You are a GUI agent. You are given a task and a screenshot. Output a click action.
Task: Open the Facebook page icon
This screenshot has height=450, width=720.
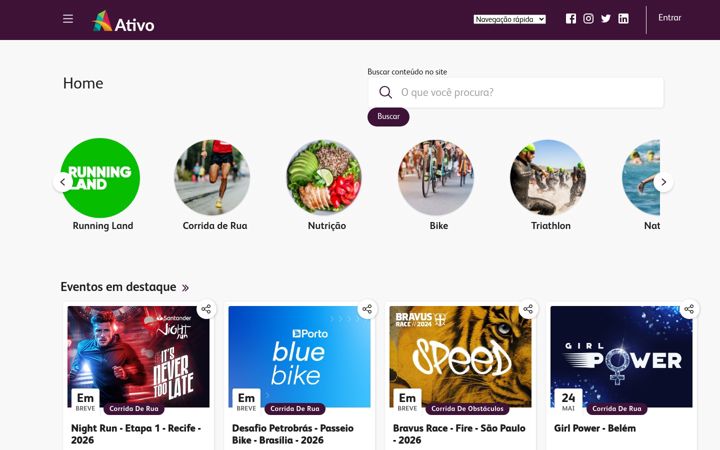coord(571,18)
